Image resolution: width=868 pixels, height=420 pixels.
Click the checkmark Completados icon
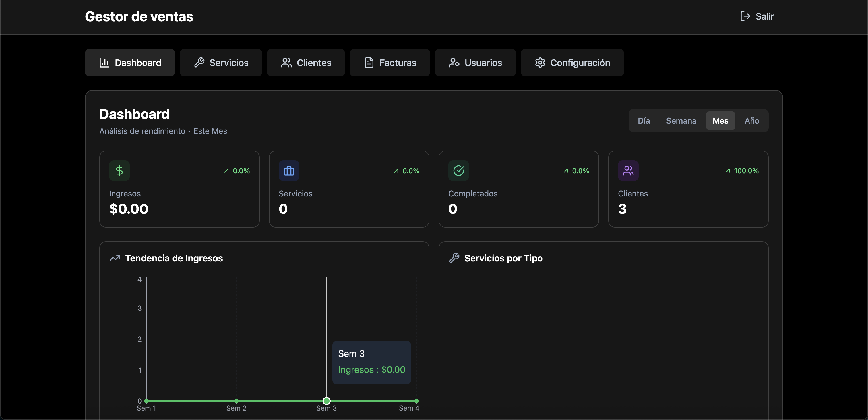[458, 171]
